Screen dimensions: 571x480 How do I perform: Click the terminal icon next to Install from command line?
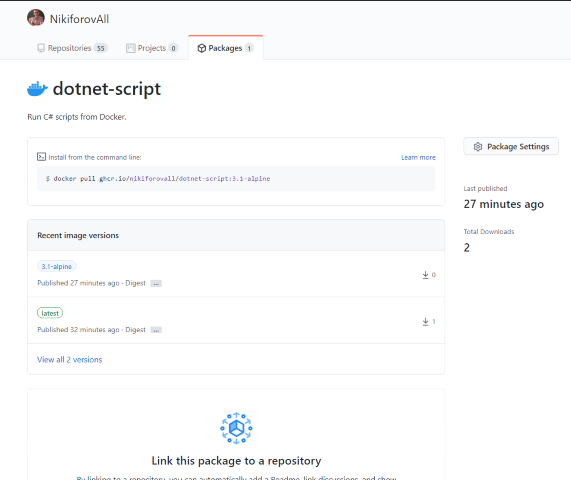41,157
